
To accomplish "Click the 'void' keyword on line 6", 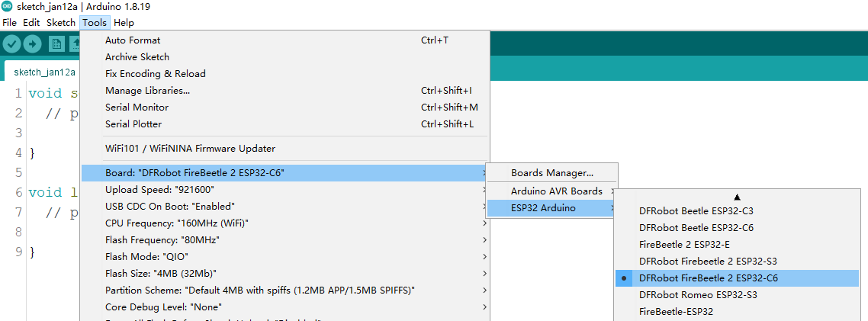I will [x=46, y=193].
